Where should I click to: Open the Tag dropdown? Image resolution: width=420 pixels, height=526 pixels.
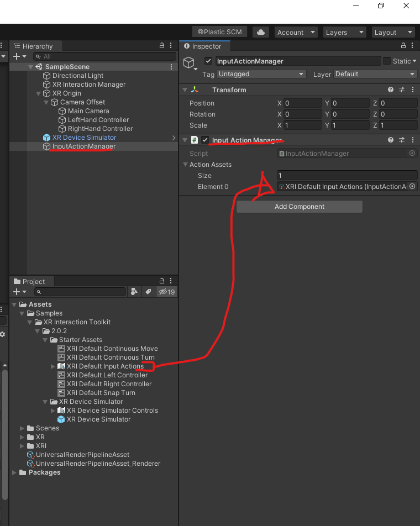pyautogui.click(x=261, y=74)
